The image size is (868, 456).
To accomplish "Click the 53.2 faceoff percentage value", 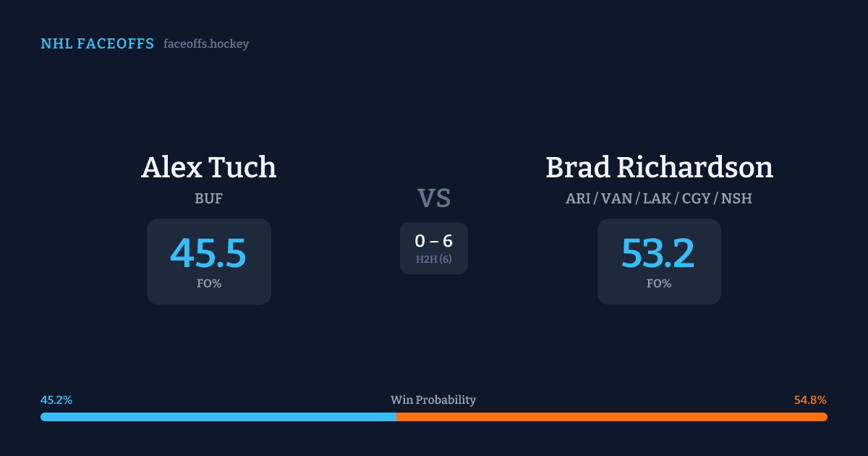I will tap(658, 253).
